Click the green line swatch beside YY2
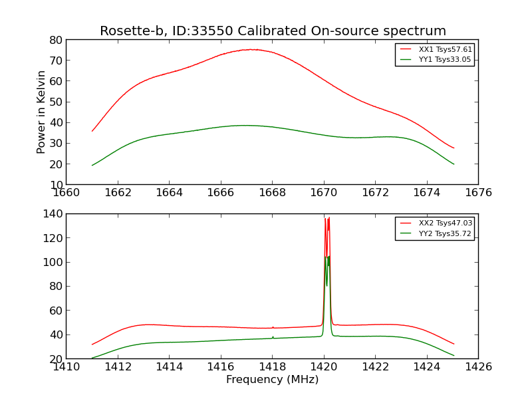The width and height of the screenshot is (532, 399). pyautogui.click(x=406, y=233)
